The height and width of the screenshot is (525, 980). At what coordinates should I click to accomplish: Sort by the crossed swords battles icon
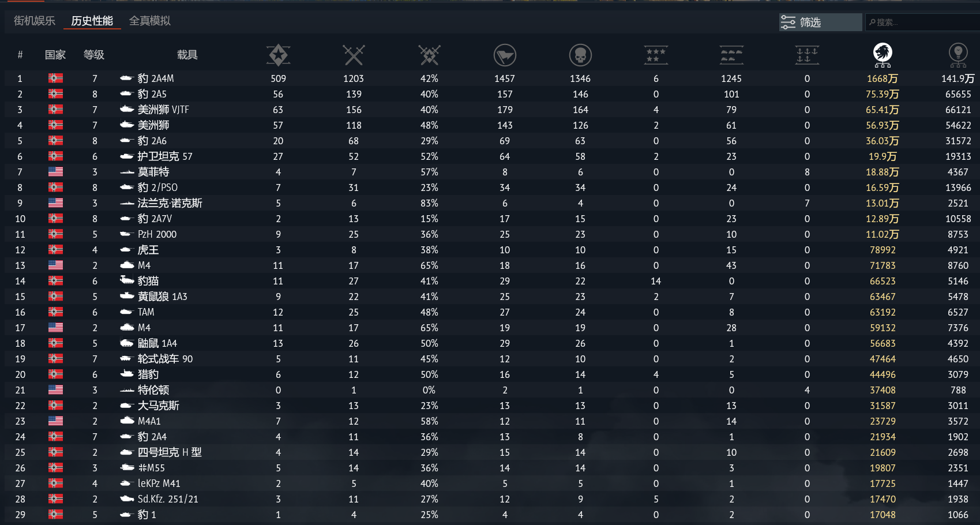pos(354,55)
